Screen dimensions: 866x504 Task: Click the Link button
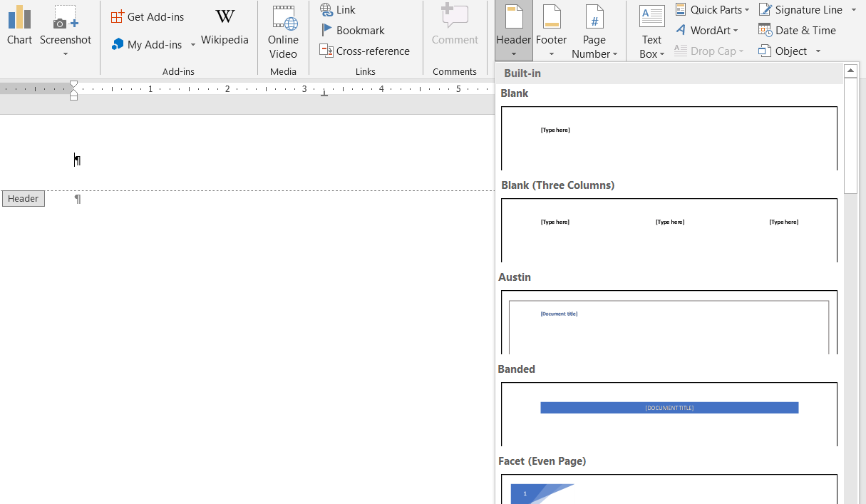tap(338, 9)
